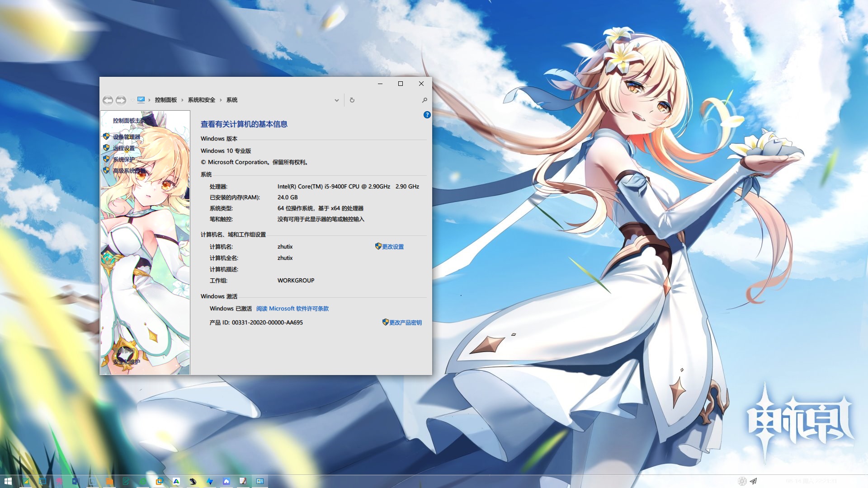Click the shield icon next to 远程设置
The width and height of the screenshot is (868, 488).
tap(106, 147)
